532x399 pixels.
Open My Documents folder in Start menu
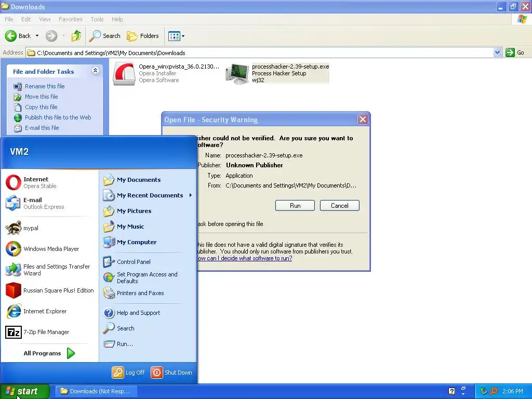(148, 180)
